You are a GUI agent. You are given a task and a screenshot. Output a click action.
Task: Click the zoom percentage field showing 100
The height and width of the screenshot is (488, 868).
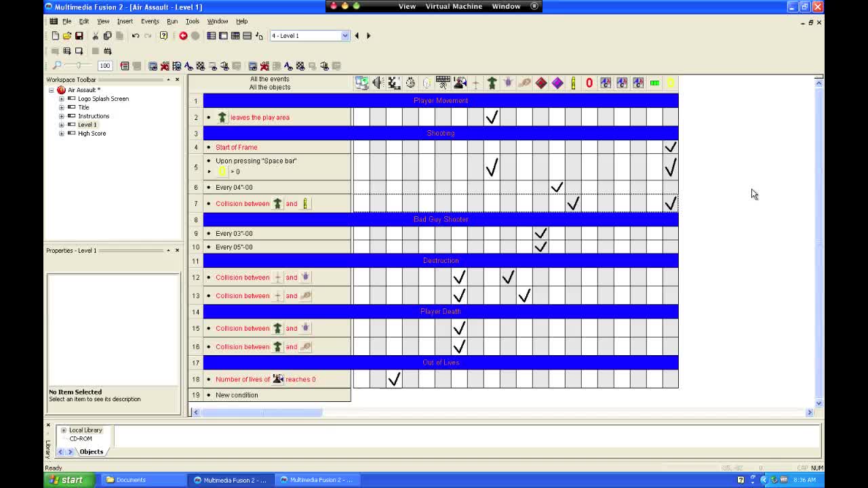pyautogui.click(x=104, y=66)
